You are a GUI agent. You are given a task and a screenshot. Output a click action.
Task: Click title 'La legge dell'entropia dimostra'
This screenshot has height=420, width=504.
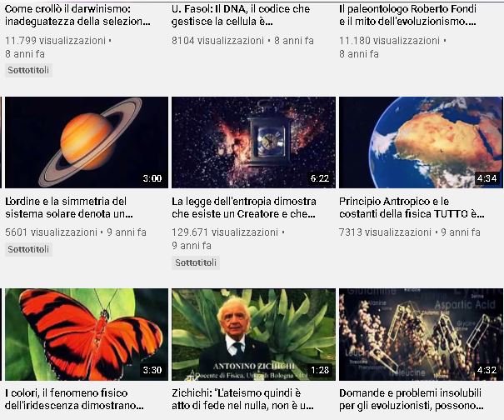point(244,207)
